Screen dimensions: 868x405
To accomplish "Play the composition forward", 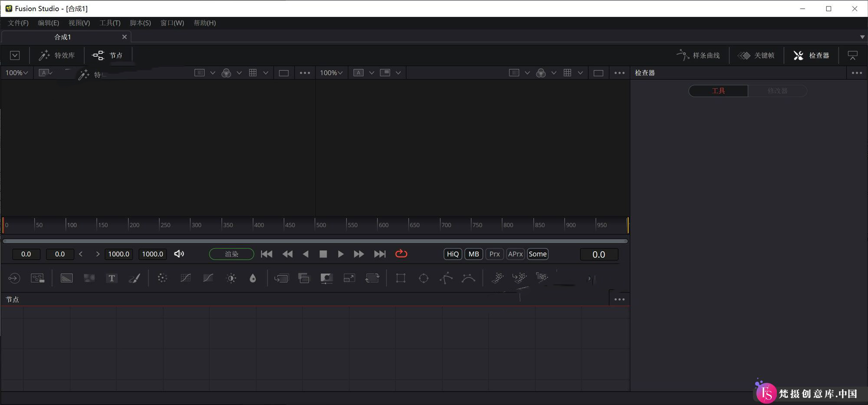I will (340, 254).
